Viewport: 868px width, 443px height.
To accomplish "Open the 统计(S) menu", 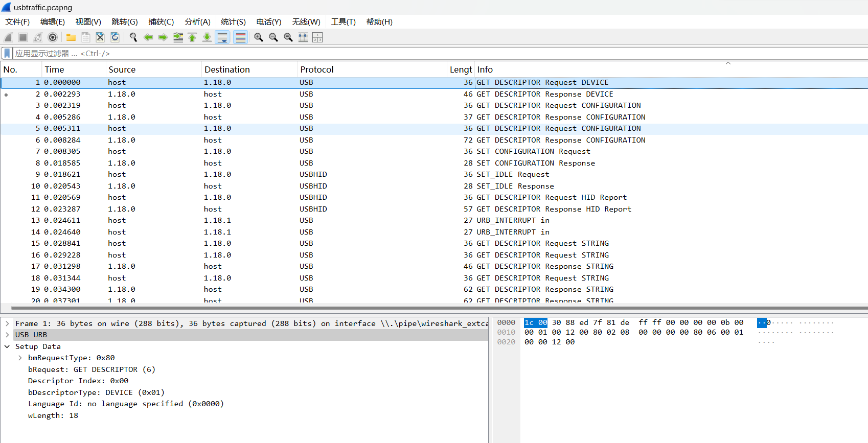I will 233,22.
